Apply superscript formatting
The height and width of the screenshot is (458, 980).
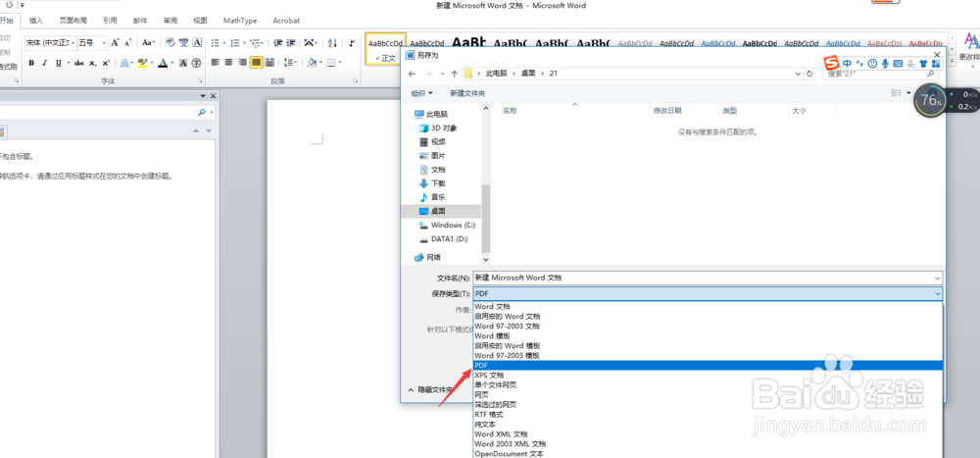point(106,63)
